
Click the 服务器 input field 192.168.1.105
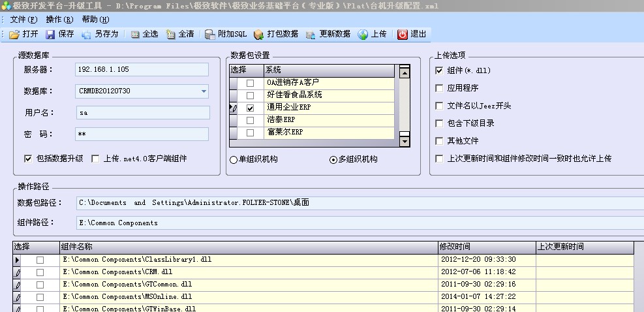142,69
